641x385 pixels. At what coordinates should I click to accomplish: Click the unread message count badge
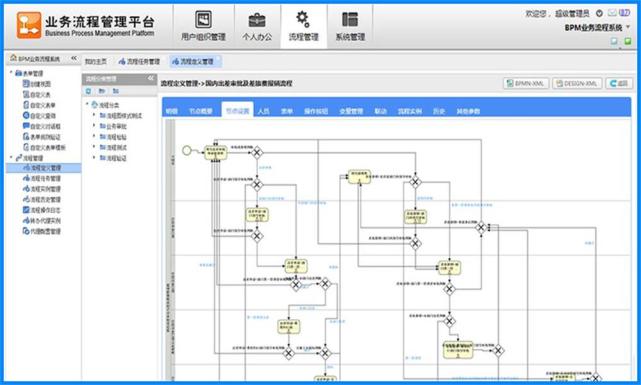coord(624,13)
